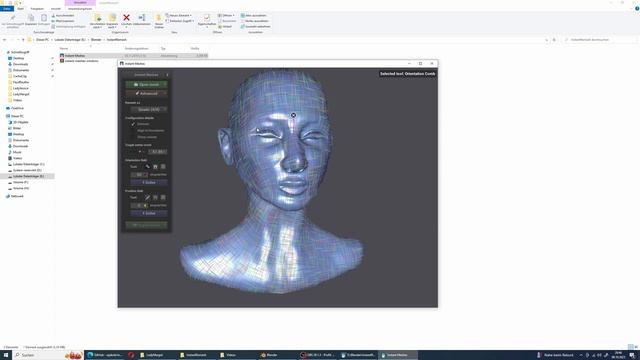Toggle Align to boundaries checkbox
The width and height of the screenshot is (640, 360).
[133, 131]
